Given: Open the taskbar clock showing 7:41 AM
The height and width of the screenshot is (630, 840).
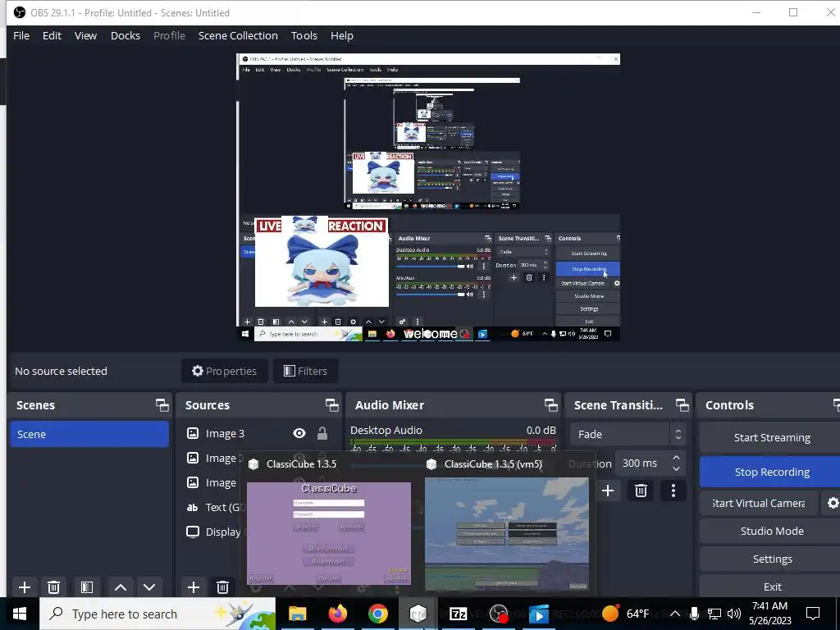Looking at the screenshot, I should 769,614.
